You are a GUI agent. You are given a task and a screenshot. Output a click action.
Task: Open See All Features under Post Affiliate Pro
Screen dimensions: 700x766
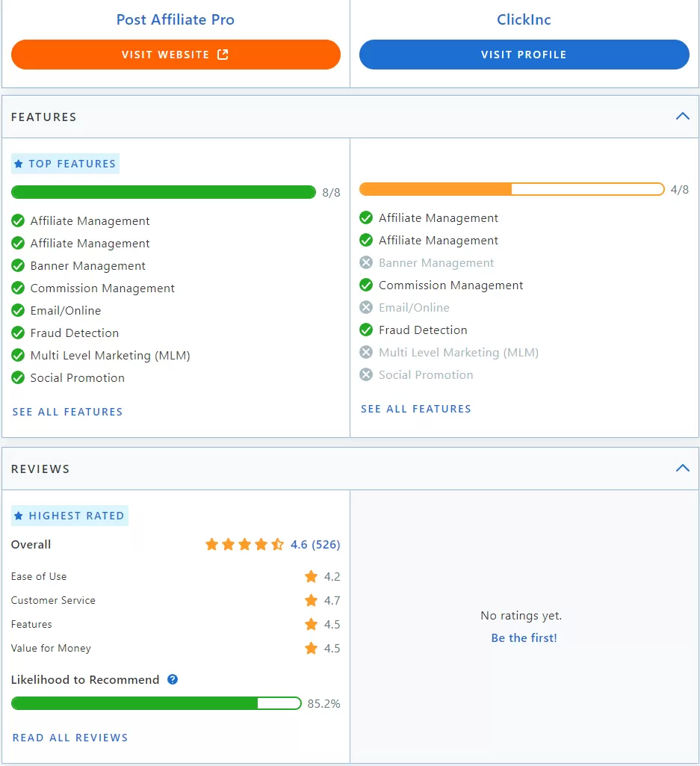click(x=67, y=412)
